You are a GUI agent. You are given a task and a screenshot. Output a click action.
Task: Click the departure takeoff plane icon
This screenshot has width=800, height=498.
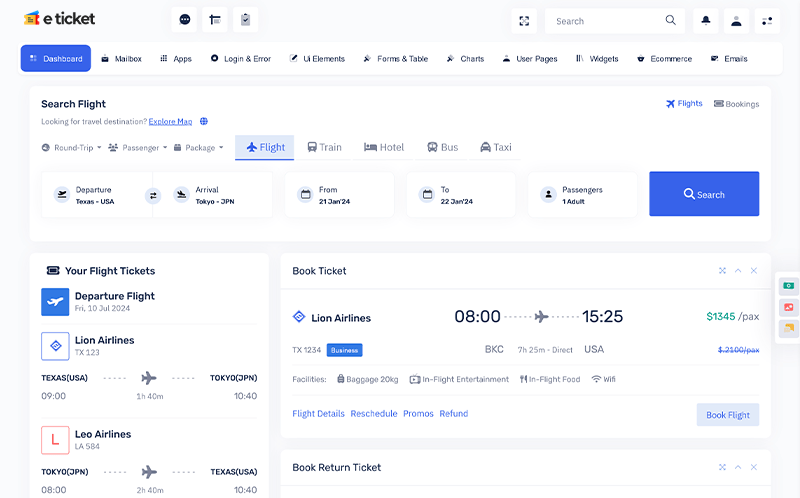click(62, 194)
